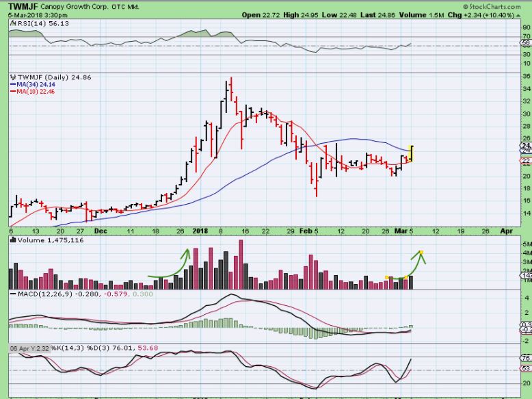This screenshot has width=532, height=399.
Task: Click the Last 24.86 value
Action: tap(377, 15)
